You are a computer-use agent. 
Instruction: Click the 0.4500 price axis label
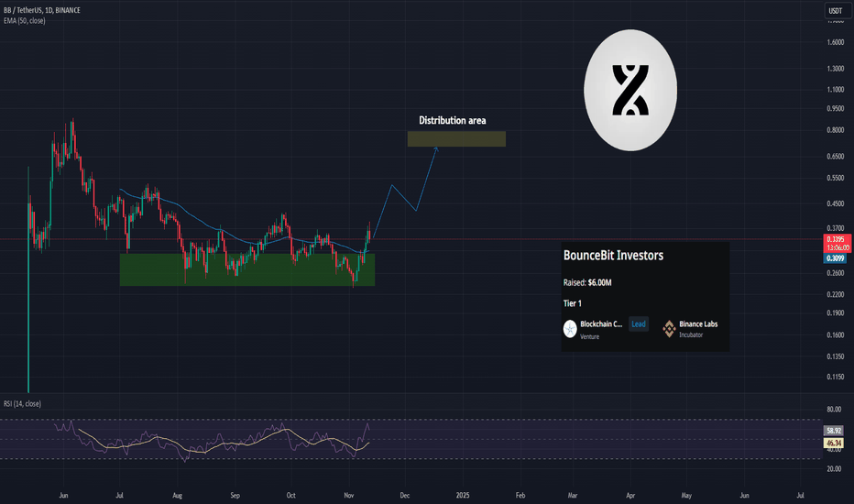point(835,203)
